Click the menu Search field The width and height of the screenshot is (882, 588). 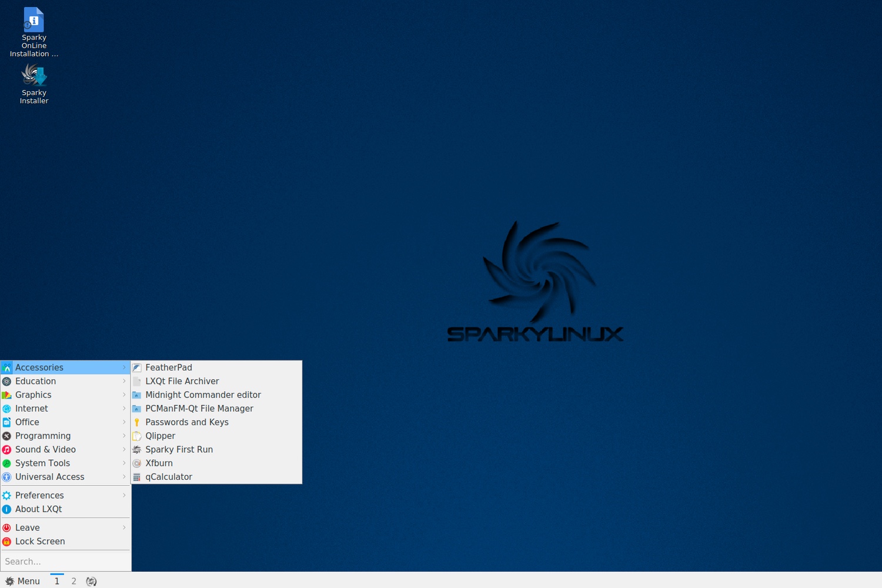(x=65, y=562)
